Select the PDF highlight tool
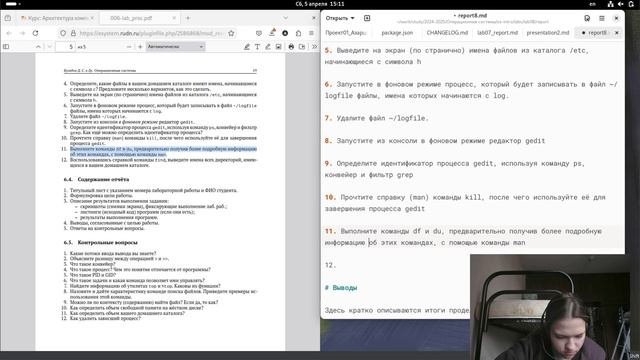Image resolution: width=640 pixels, height=360 pixels. click(247, 47)
